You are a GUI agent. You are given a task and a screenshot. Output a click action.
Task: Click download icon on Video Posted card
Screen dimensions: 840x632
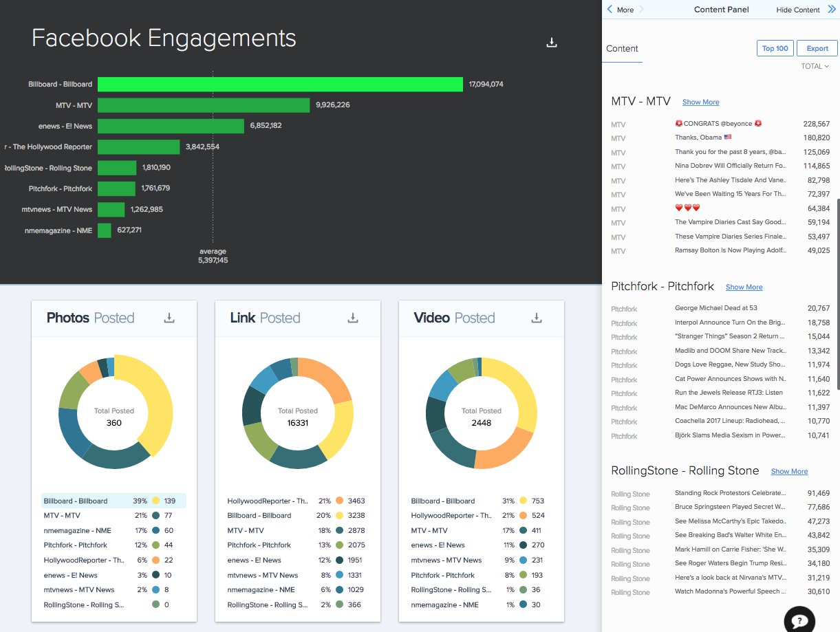click(537, 318)
